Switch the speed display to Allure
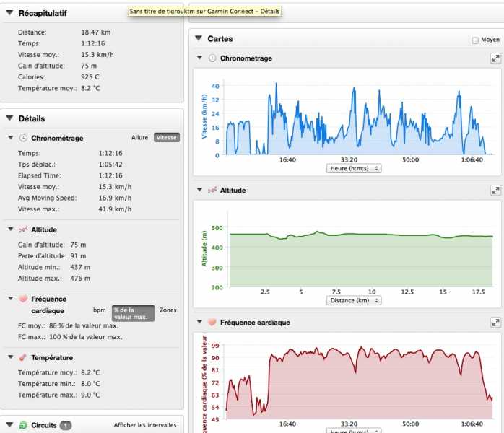 pos(140,137)
